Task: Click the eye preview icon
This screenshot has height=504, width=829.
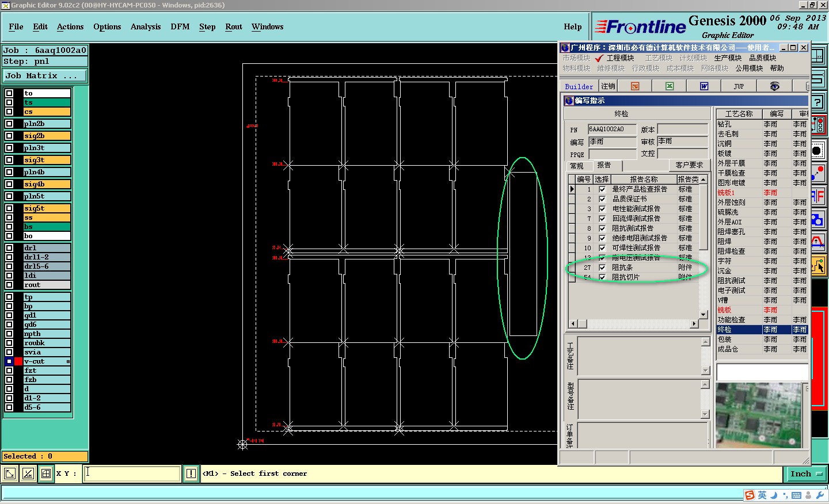Action: (x=774, y=86)
